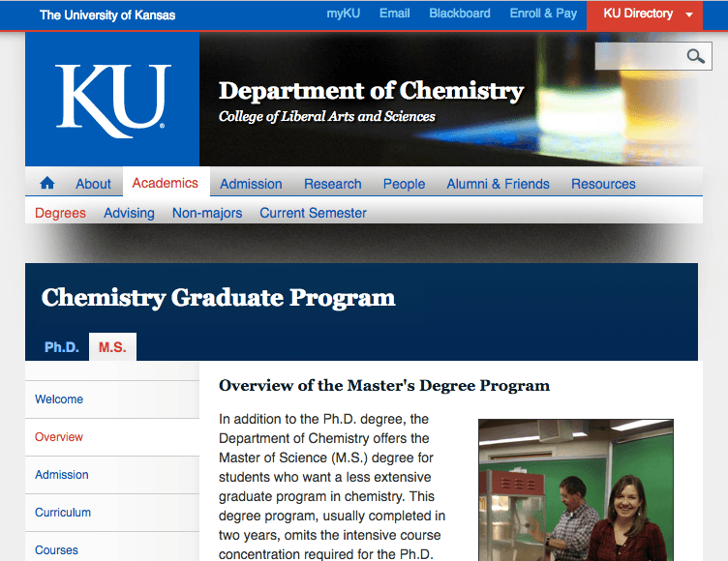Image resolution: width=728 pixels, height=561 pixels.
Task: Select Non-majors in the submenu
Action: point(207,213)
